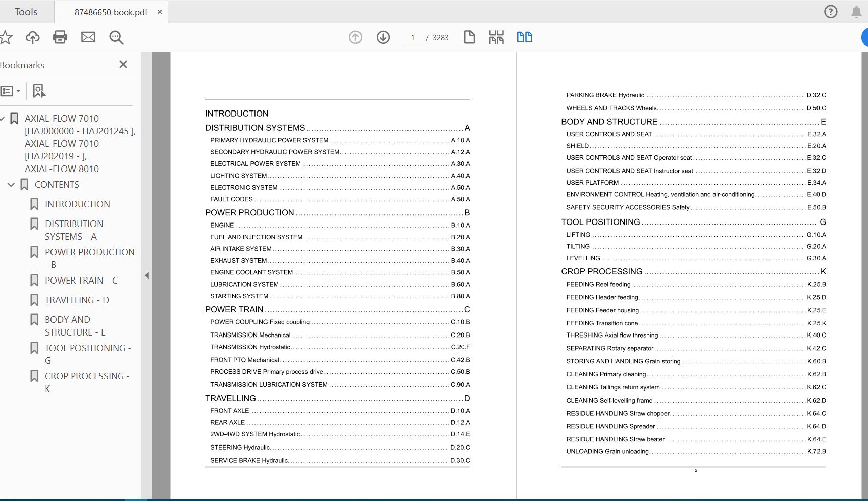Click the bookmark star icon in toolbar
The image size is (868, 501).
[6, 37]
